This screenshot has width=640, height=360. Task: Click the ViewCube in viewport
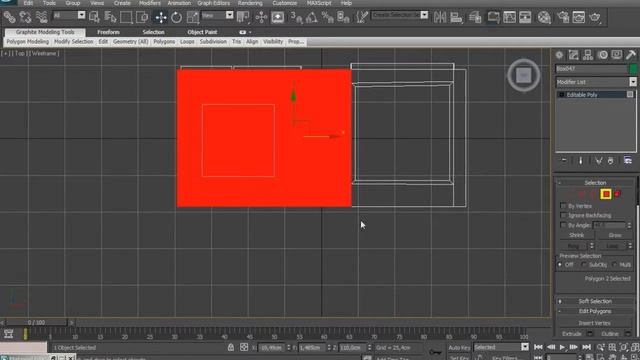click(524, 75)
